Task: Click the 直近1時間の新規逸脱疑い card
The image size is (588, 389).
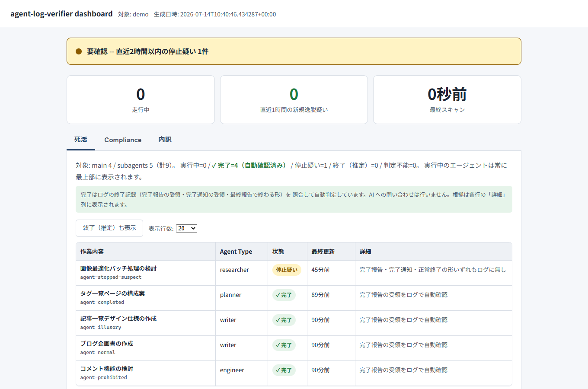Action: click(294, 100)
